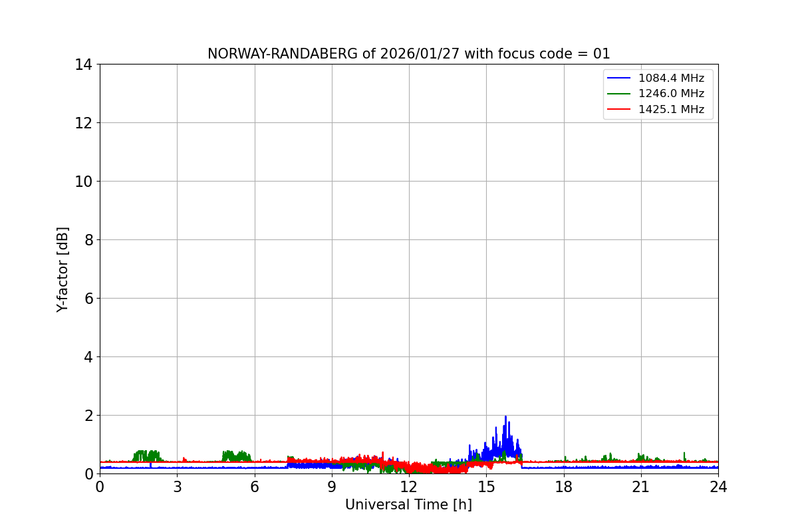
Task: Click y-axis tick label 12
Action: [83, 123]
